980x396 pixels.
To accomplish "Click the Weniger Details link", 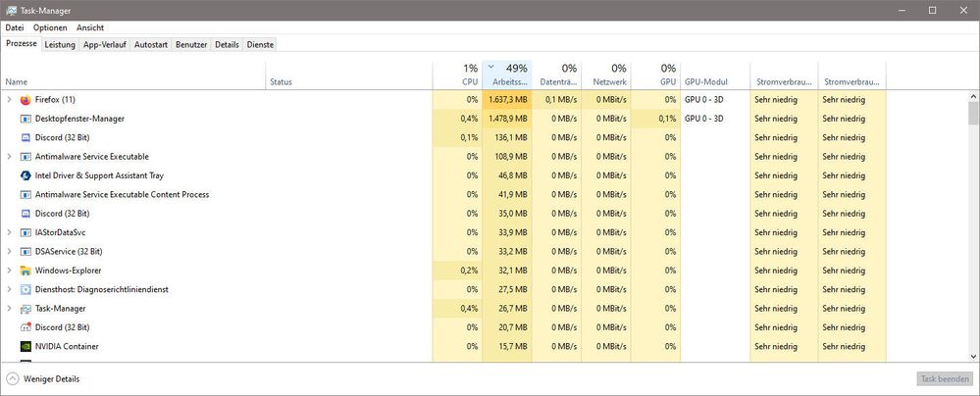I will tap(51, 379).
